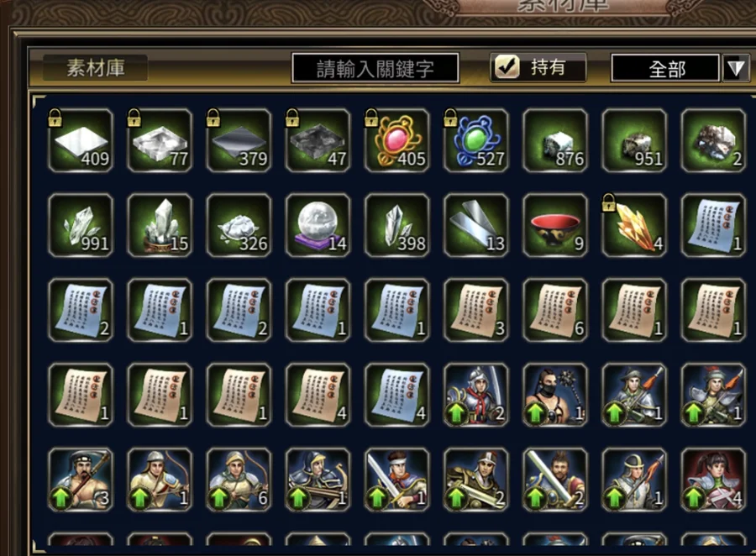The width and height of the screenshot is (756, 556).
Task: Select the white marble slab item 409
Action: point(81,140)
